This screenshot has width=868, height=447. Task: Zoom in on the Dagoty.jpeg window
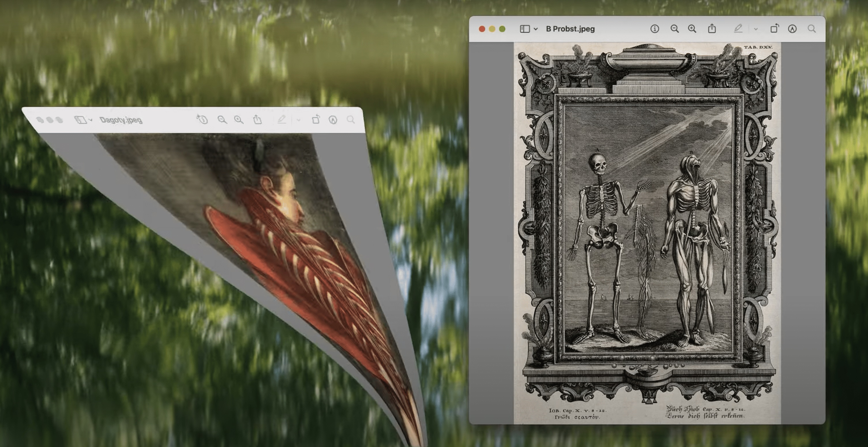(239, 120)
